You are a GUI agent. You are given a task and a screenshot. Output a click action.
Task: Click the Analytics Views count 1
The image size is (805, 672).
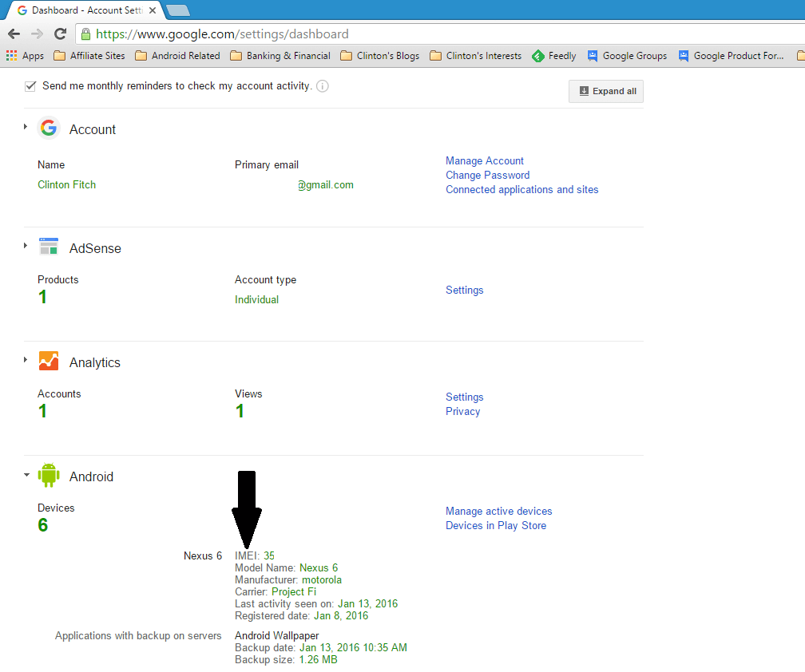click(x=240, y=411)
